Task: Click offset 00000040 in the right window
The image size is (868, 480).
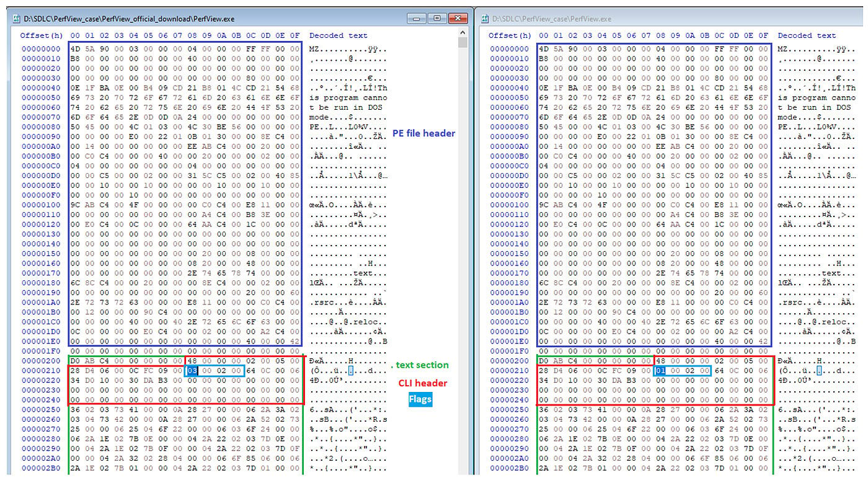Action: (x=510, y=88)
